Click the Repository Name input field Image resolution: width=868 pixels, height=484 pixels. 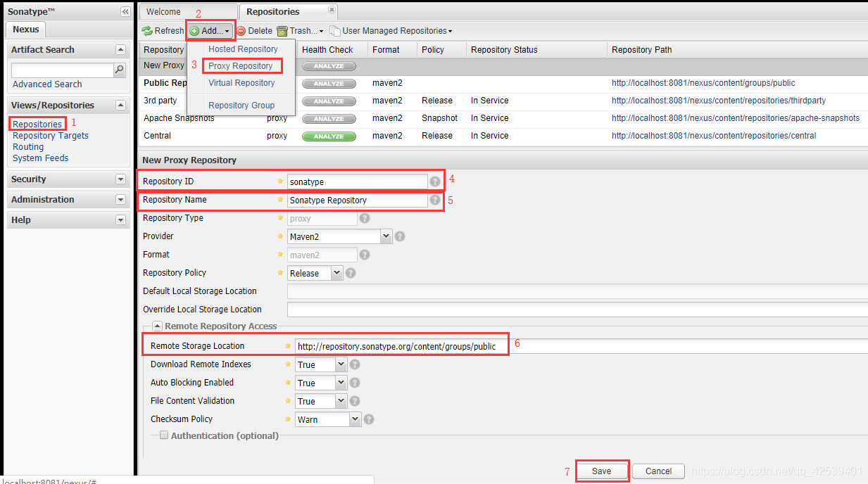[357, 200]
